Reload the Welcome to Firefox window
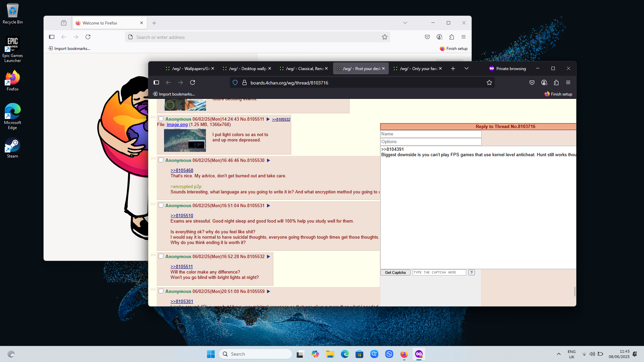The height and width of the screenshot is (362, 644). [88, 37]
